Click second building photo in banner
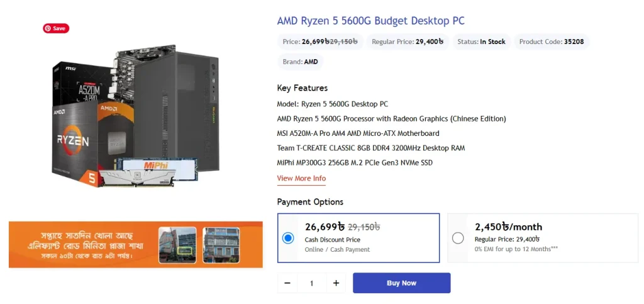644x304 pixels. [221, 245]
